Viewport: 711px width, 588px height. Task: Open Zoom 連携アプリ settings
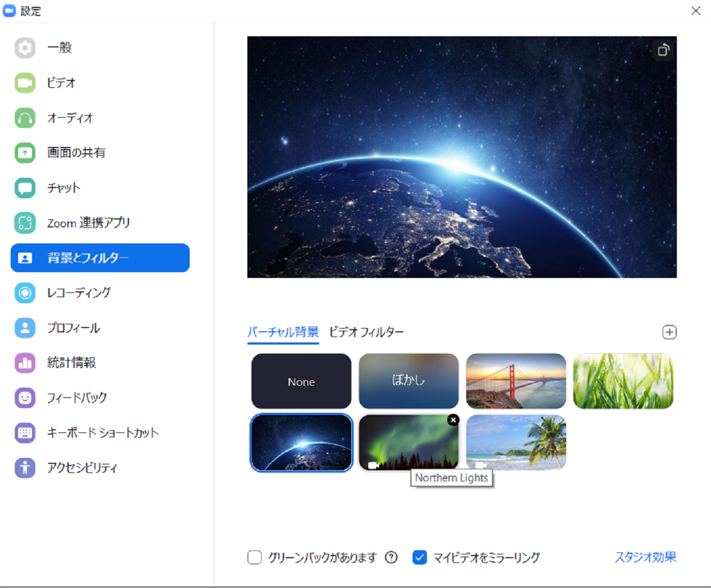(88, 223)
